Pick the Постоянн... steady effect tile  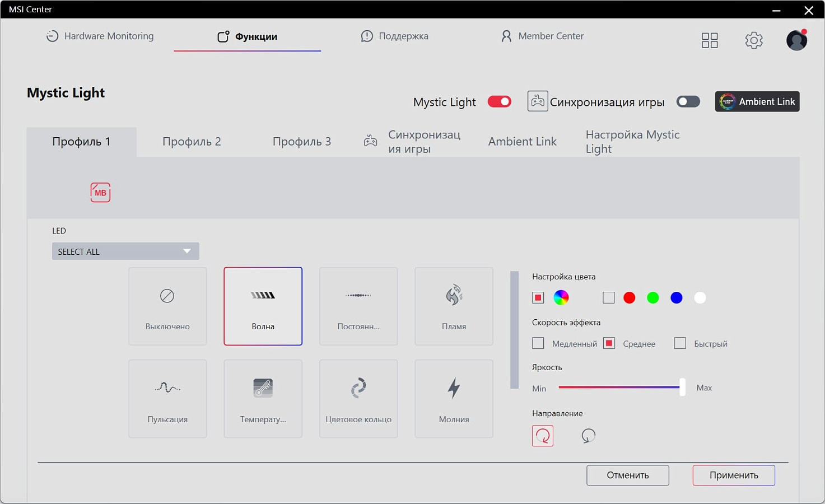[358, 306]
